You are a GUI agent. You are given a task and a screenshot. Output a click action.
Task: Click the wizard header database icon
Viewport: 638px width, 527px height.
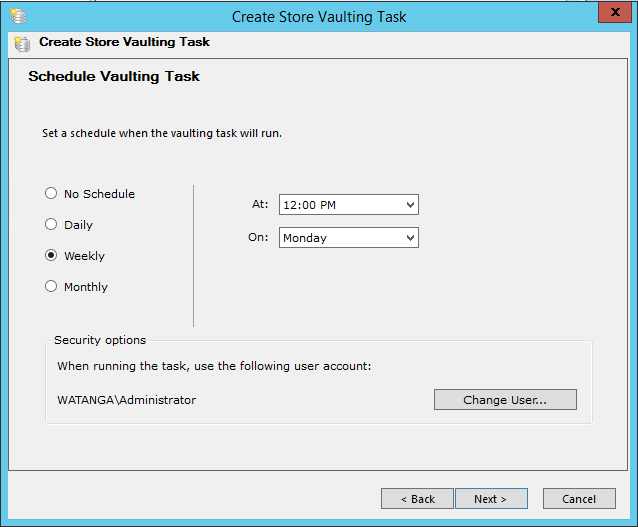click(22, 44)
